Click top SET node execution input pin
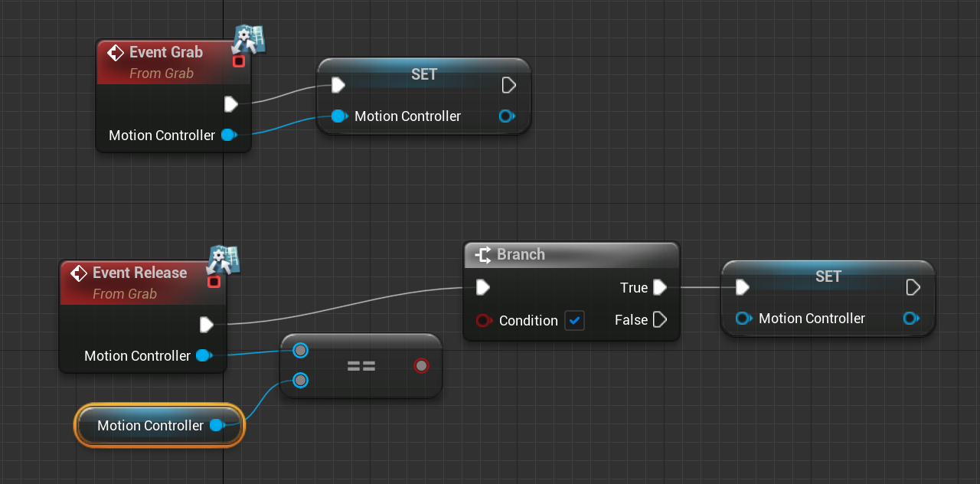Image resolution: width=980 pixels, height=484 pixels. point(338,84)
